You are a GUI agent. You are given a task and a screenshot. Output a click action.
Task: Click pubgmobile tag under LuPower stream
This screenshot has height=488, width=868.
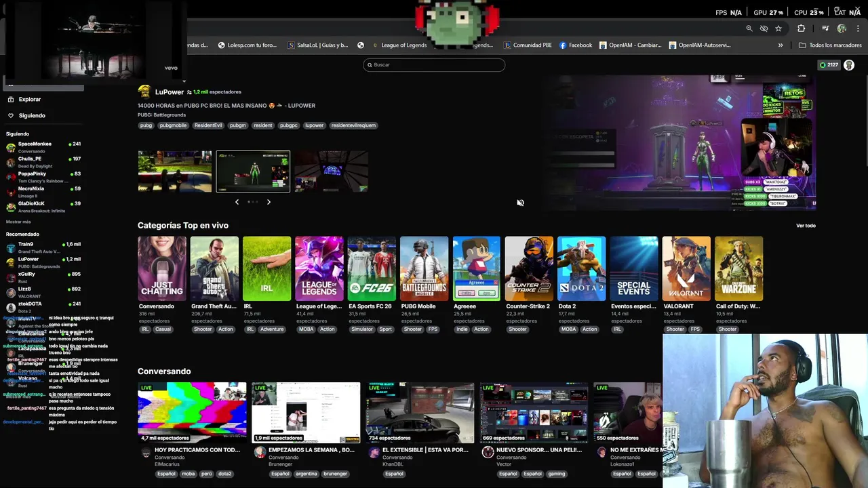[x=173, y=125]
